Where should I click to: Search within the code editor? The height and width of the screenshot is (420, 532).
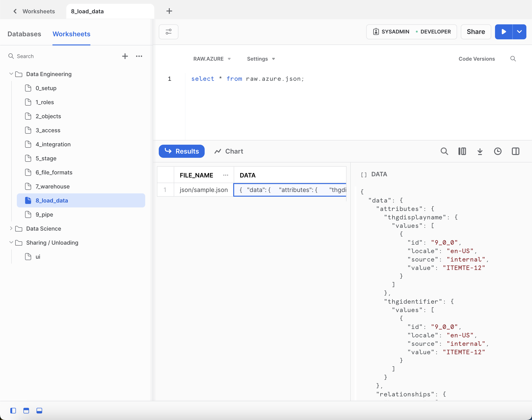tap(513, 59)
